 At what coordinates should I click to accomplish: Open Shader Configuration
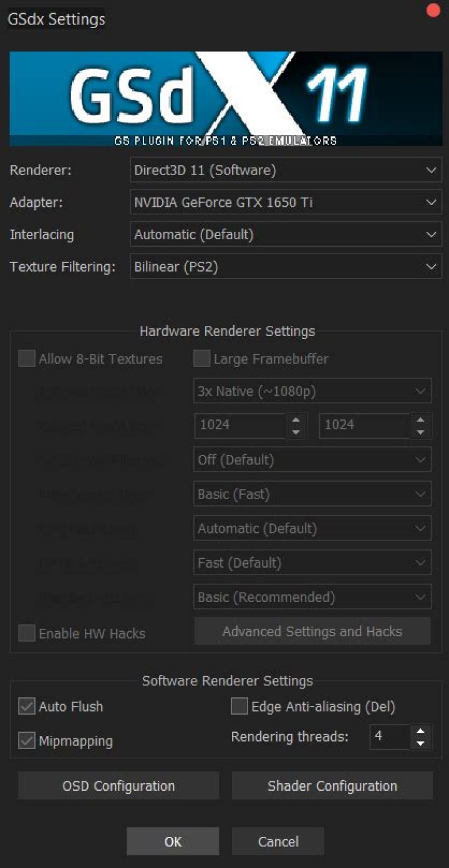pyautogui.click(x=332, y=786)
